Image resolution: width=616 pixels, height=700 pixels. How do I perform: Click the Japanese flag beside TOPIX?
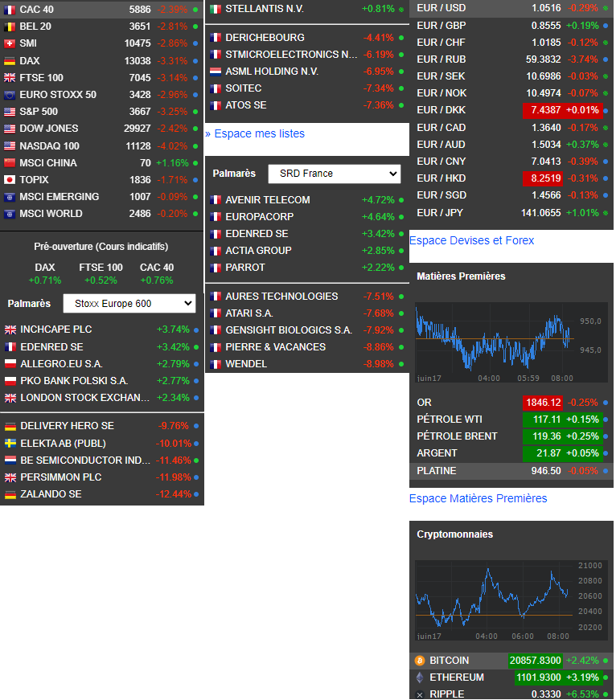point(10,180)
